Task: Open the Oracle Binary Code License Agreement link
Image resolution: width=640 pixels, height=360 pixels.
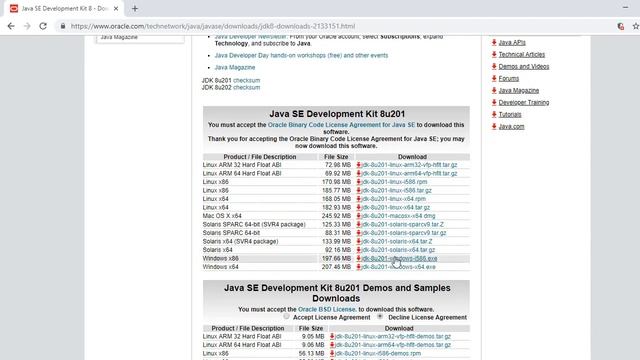Action: pos(341,125)
